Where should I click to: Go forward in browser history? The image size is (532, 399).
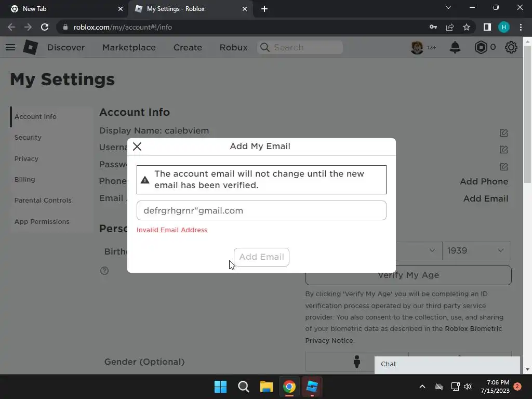pos(28,27)
